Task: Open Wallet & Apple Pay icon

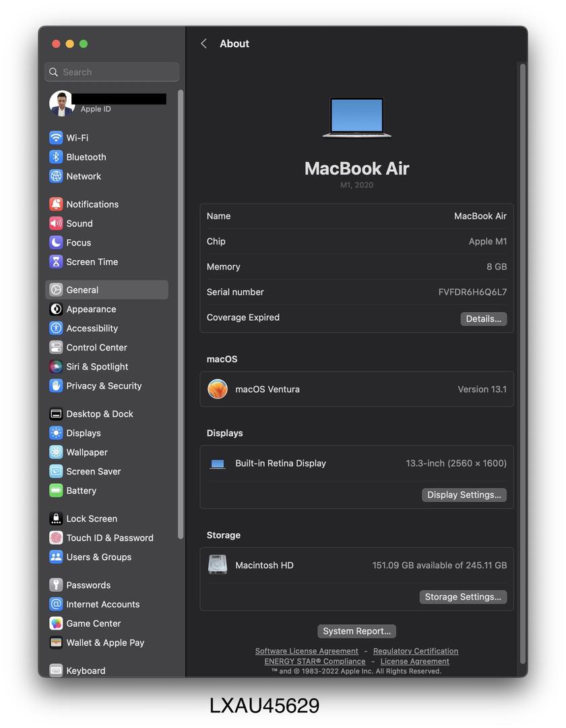Action: click(x=56, y=642)
